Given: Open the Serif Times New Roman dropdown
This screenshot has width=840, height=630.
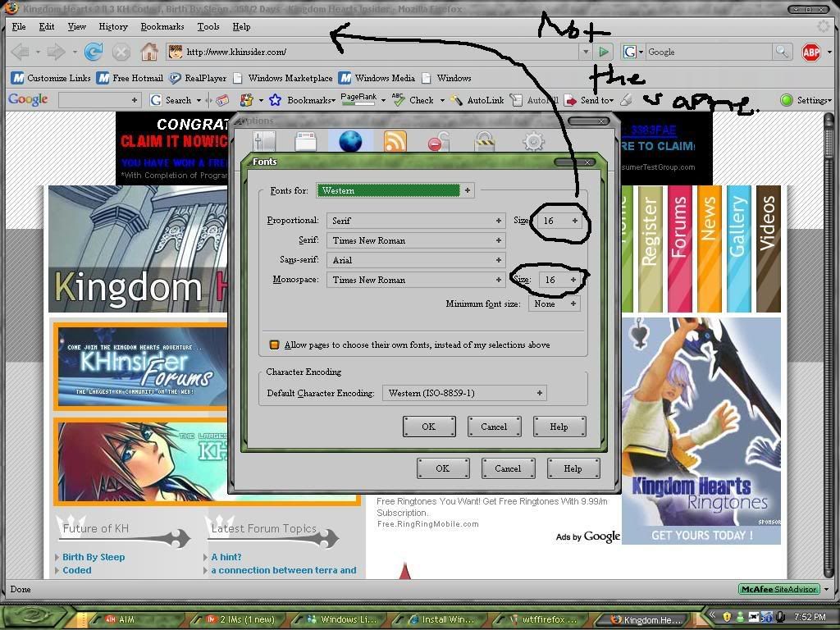Looking at the screenshot, I should point(416,240).
